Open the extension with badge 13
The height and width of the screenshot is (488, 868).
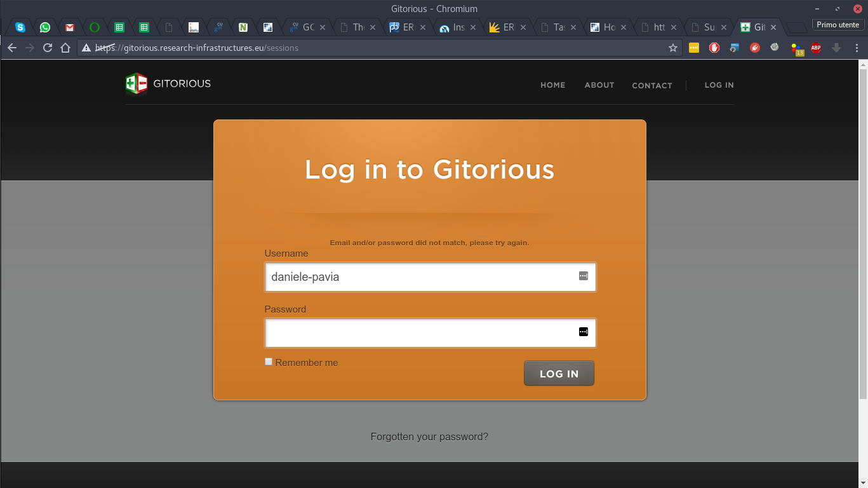pyautogui.click(x=796, y=48)
